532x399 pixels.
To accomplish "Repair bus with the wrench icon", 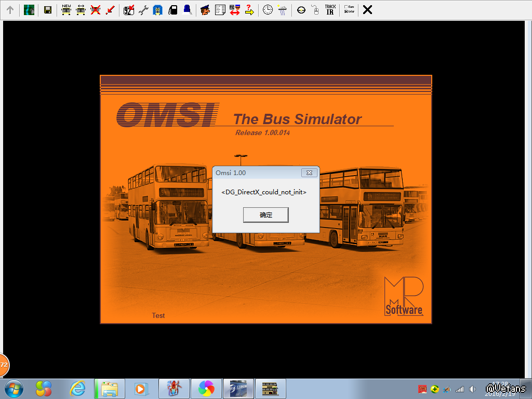I will 143,10.
